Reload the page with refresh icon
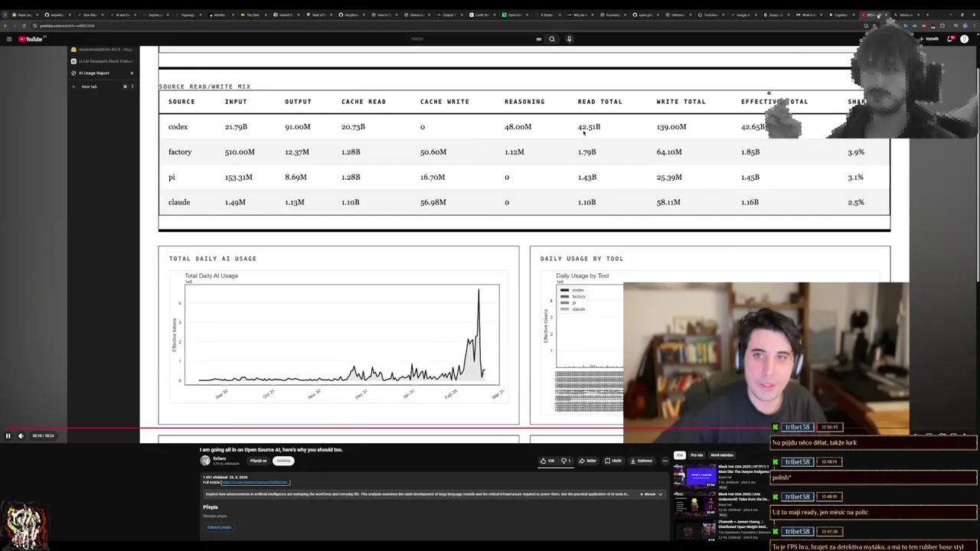This screenshot has height=551, width=980. 24,26
